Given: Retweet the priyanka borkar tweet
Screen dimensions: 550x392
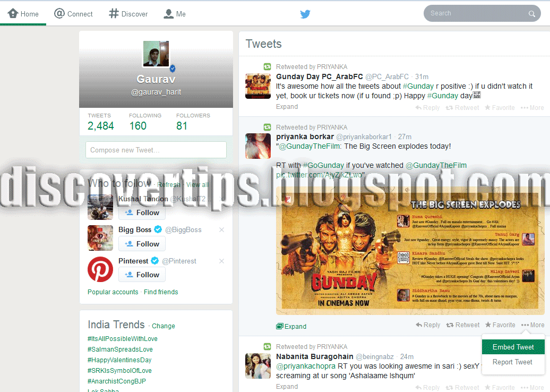Looking at the screenshot, I should 462,325.
